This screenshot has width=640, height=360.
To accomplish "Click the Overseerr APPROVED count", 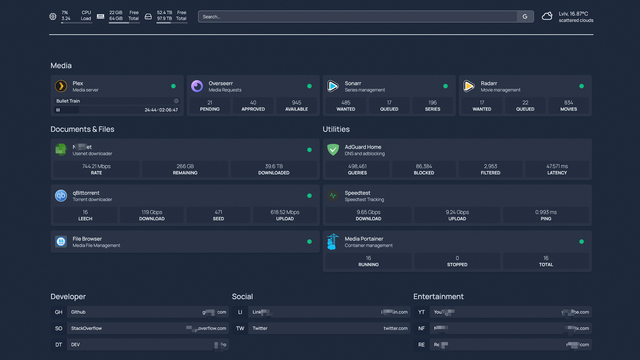I will coord(253,106).
